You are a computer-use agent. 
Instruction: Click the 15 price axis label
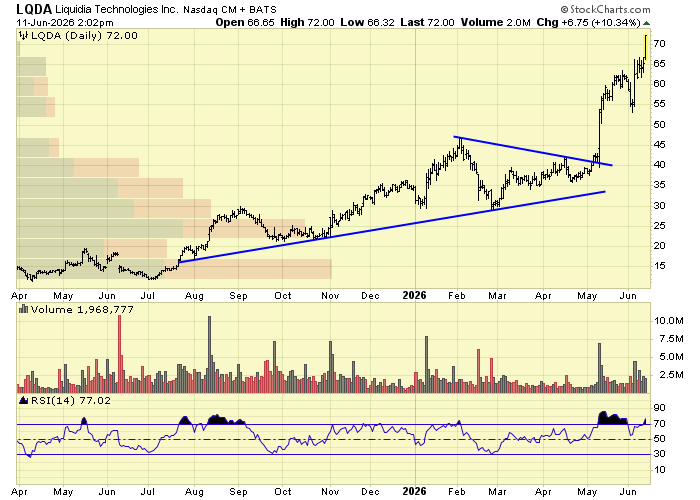(x=659, y=266)
